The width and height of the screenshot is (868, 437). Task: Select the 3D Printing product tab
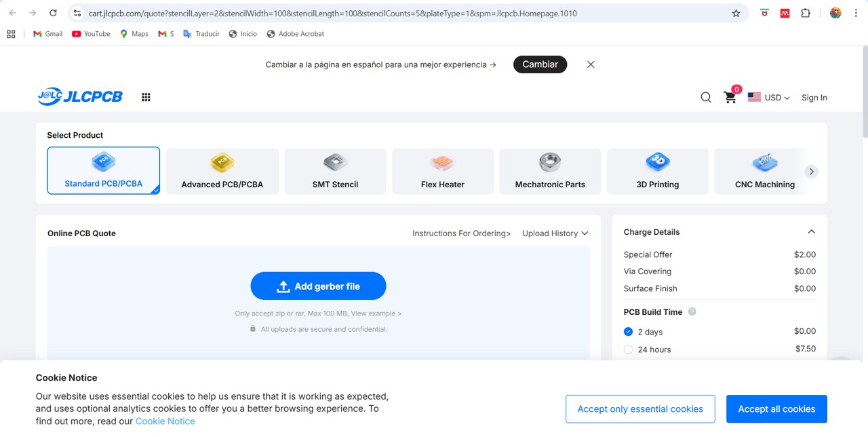[x=657, y=171]
